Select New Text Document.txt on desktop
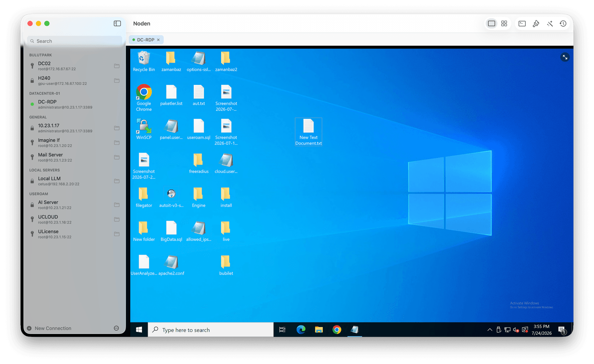The height and width of the screenshot is (364, 594). tap(308, 132)
